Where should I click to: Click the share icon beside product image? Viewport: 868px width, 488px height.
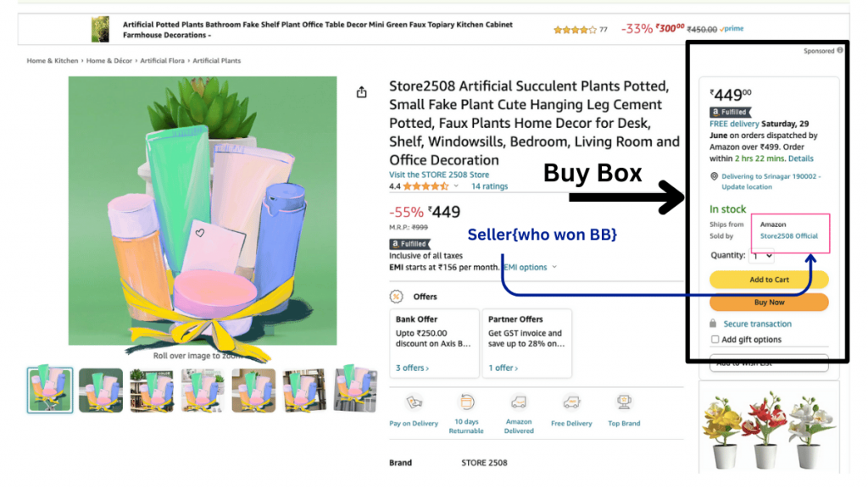tap(361, 91)
